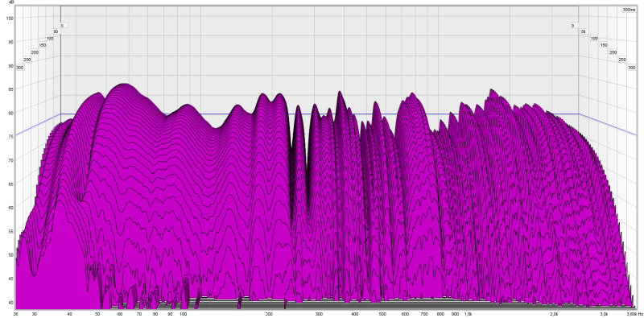Viewport: 644px width, 318px height.
Task: Click the 26 Hz frequency-axis label
Action: pos(15,314)
